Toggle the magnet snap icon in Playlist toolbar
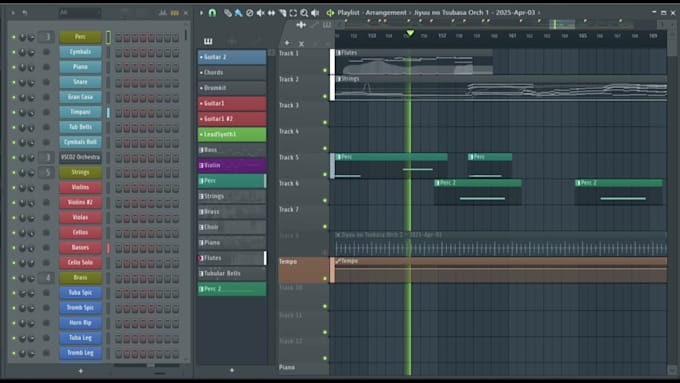The height and width of the screenshot is (383, 680). (x=212, y=13)
